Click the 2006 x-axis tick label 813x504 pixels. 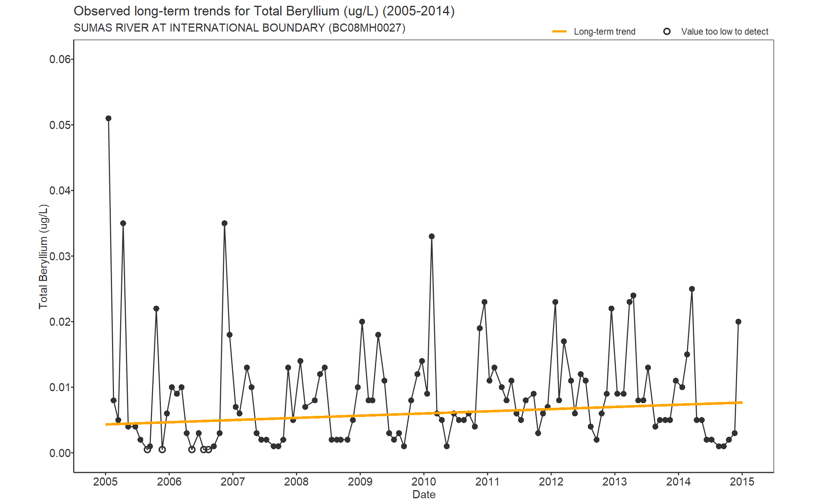point(169,482)
